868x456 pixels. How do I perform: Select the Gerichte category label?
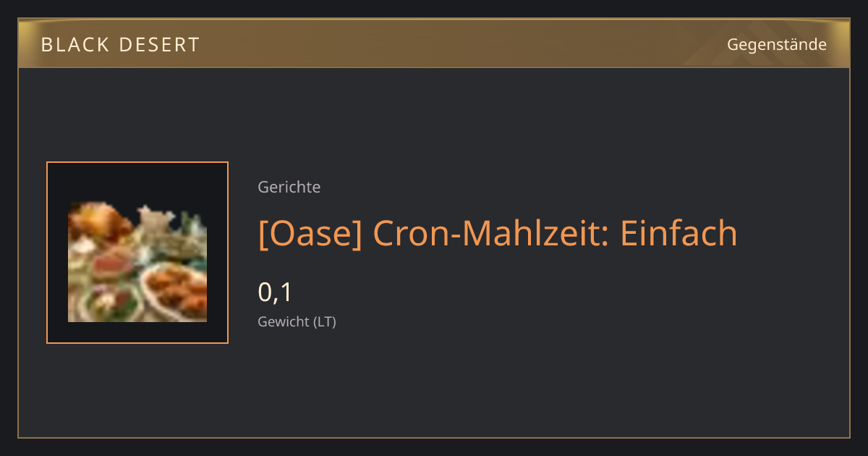coord(289,187)
